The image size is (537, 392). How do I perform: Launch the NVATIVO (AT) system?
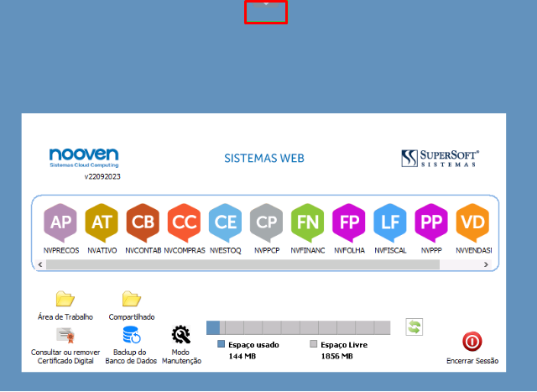pos(102,223)
